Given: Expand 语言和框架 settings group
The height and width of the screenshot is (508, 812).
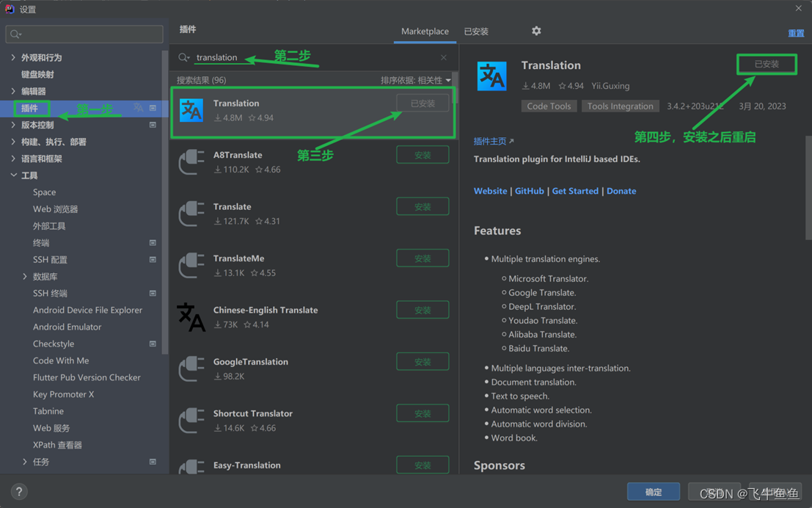Looking at the screenshot, I should point(13,158).
